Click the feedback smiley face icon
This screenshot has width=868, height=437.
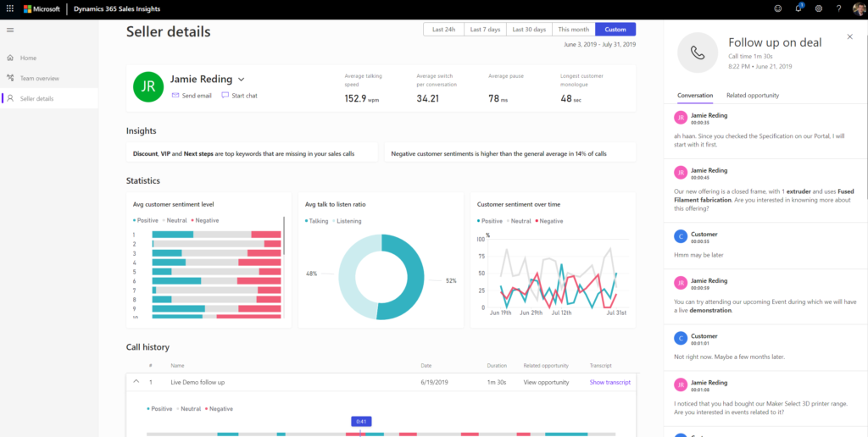point(778,8)
